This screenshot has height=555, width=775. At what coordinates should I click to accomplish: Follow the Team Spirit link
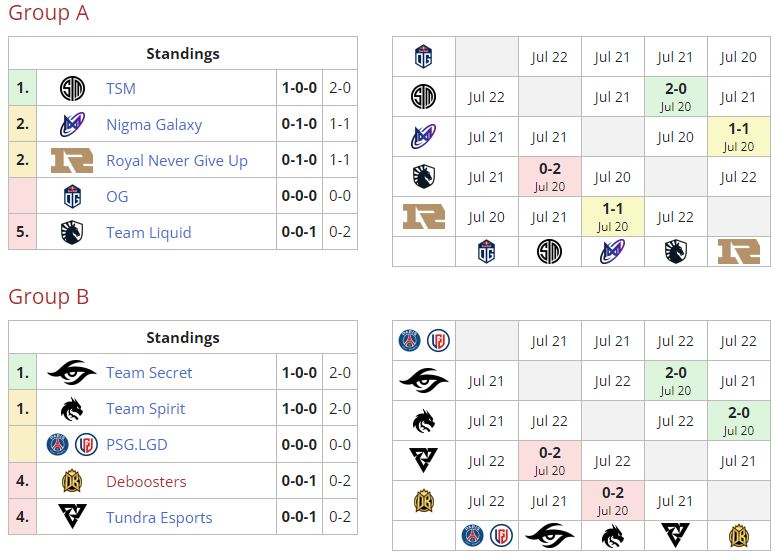point(146,409)
